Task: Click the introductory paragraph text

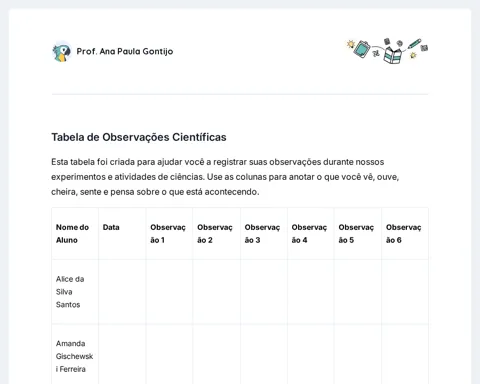Action: tap(225, 177)
